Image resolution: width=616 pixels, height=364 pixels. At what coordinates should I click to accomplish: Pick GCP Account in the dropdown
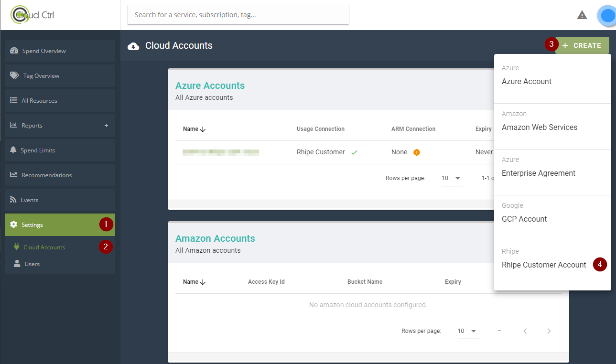524,219
